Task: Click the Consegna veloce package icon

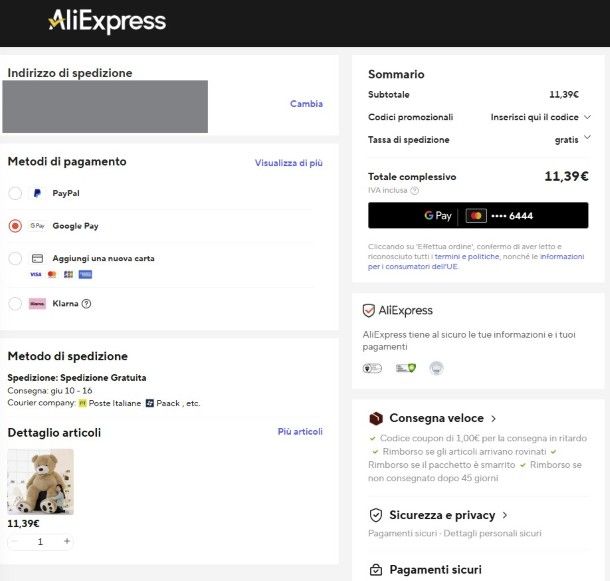Action: point(376,418)
